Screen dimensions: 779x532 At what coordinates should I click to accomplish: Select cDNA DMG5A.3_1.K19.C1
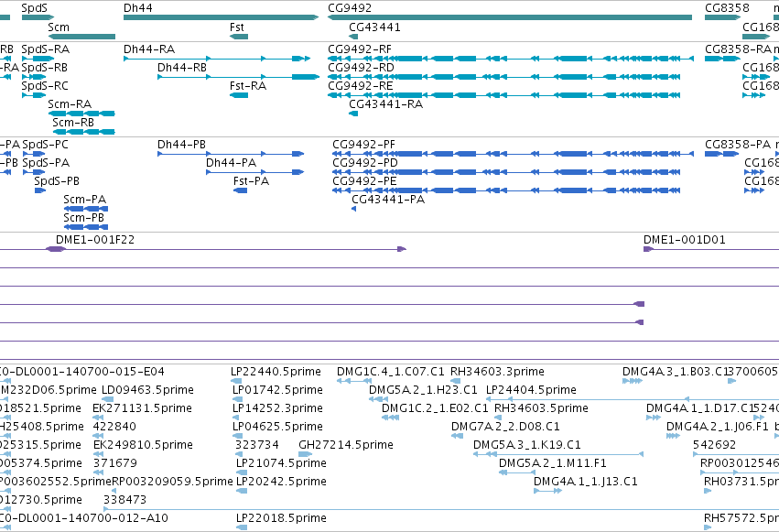pos(558,454)
